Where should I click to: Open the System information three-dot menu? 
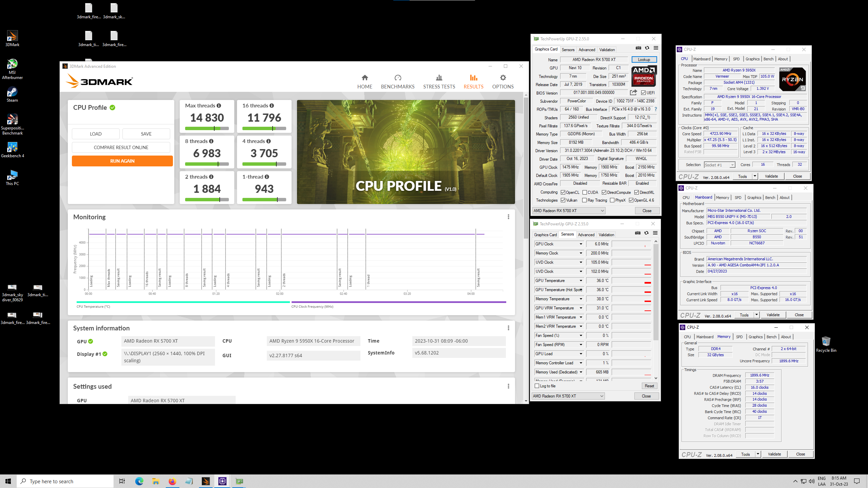[x=508, y=328]
